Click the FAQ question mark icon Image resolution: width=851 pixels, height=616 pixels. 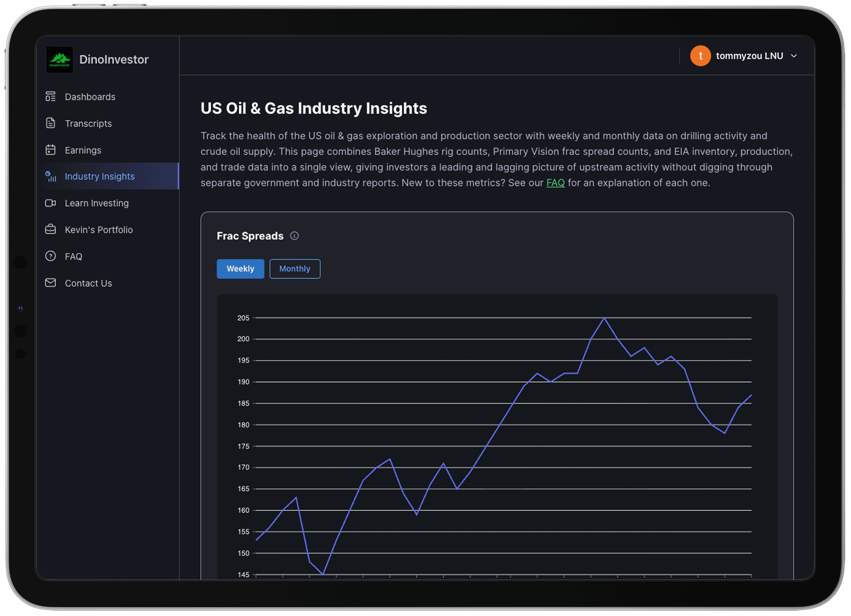[51, 257]
